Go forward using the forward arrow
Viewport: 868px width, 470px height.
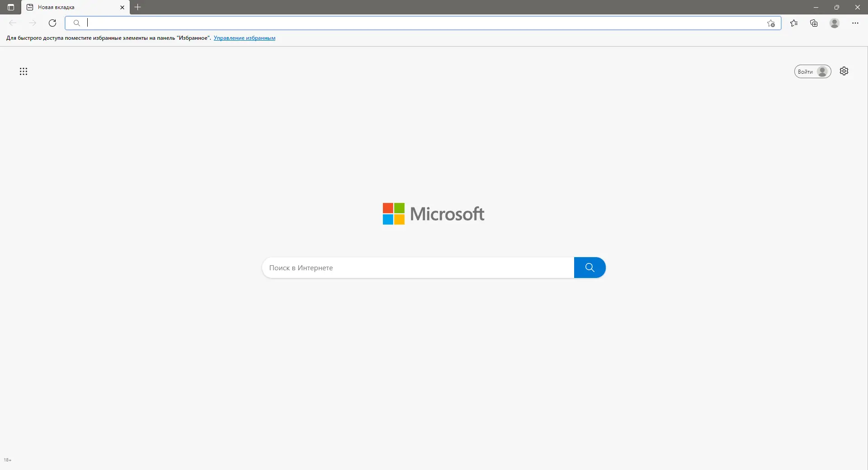33,23
